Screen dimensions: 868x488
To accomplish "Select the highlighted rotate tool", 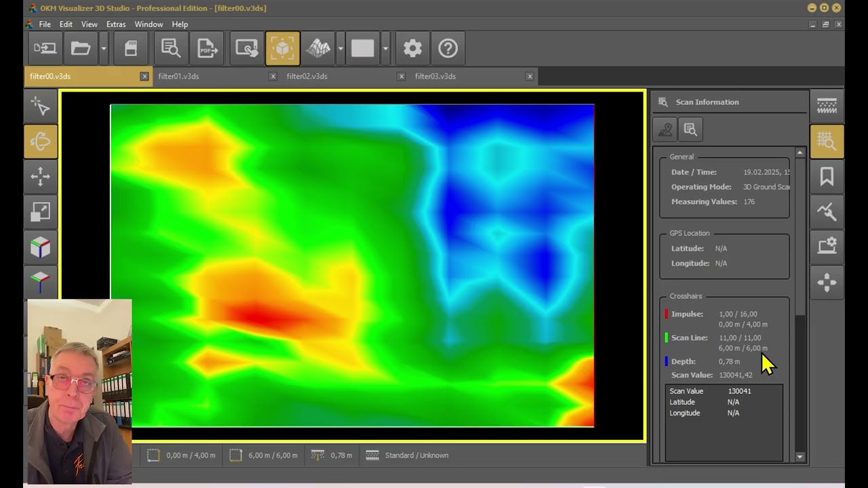I will click(41, 142).
